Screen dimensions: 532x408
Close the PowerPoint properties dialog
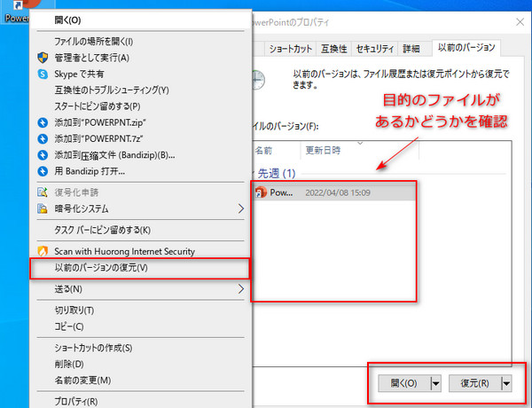pyautogui.click(x=520, y=22)
